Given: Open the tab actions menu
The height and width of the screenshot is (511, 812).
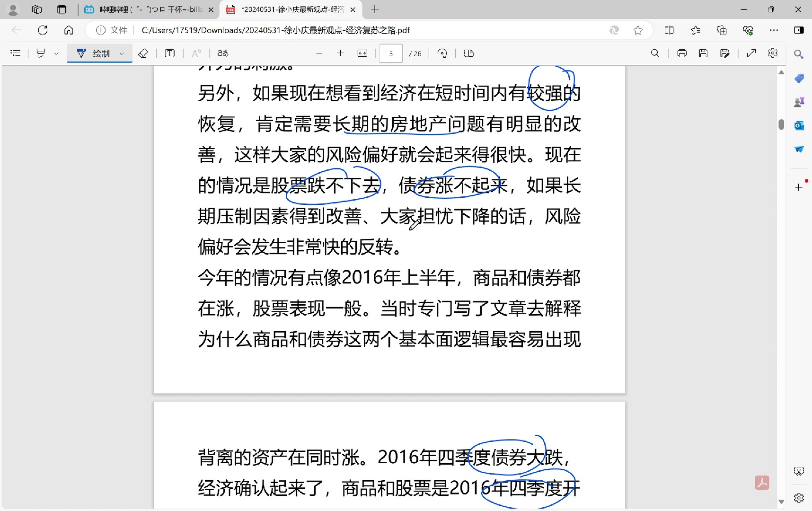Looking at the screenshot, I should [x=62, y=9].
